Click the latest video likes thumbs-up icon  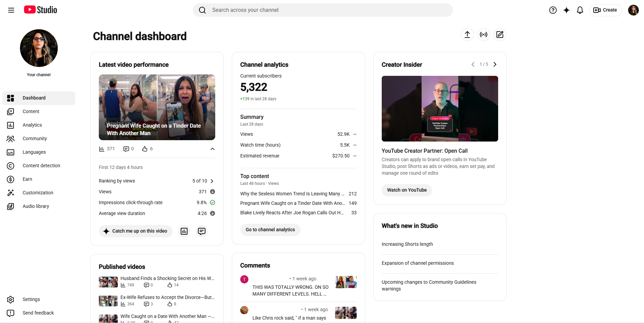pos(145,149)
